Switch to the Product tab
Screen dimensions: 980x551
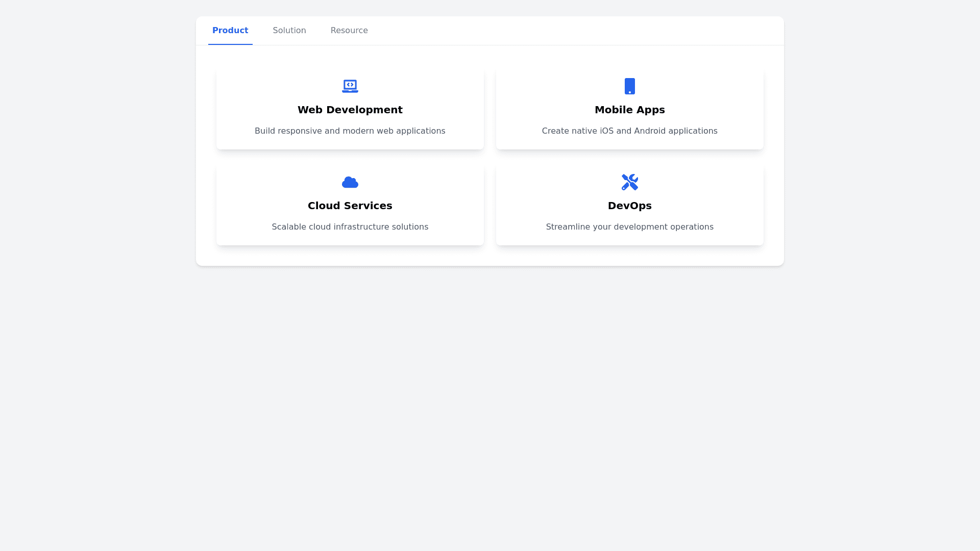click(x=230, y=31)
